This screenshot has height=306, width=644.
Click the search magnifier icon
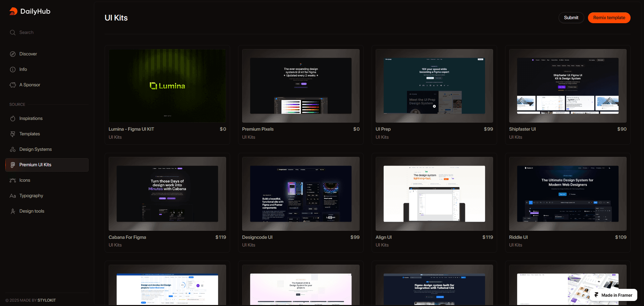click(13, 33)
